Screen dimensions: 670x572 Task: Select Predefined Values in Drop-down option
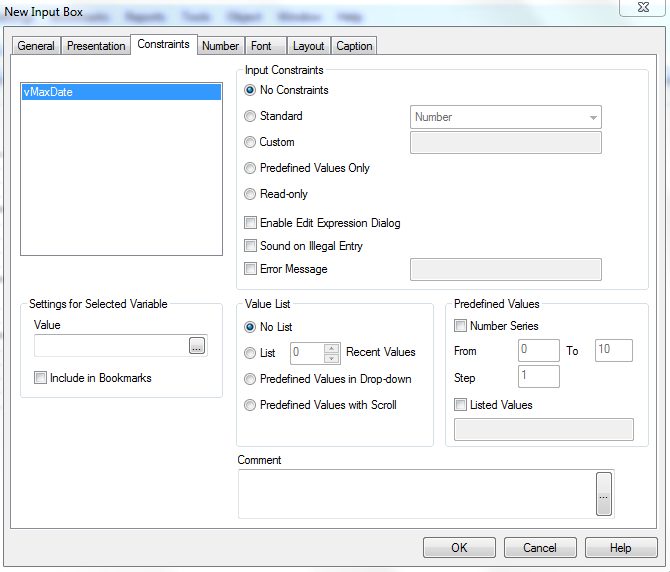point(251,379)
